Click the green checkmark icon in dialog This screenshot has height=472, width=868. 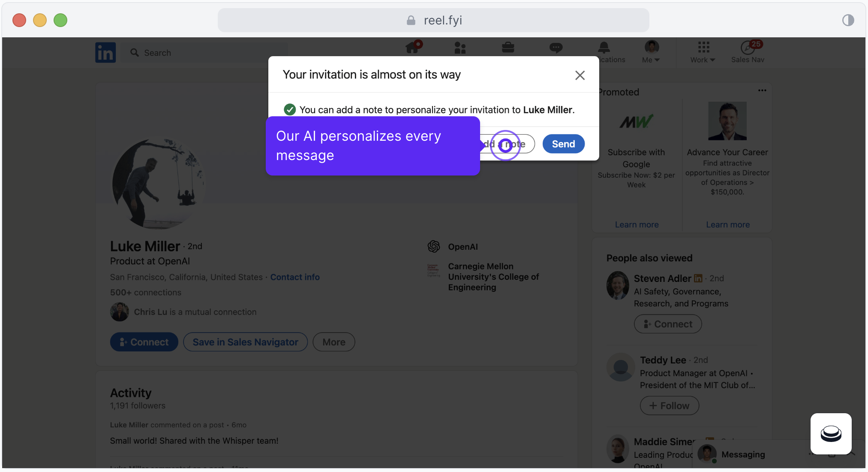point(290,109)
